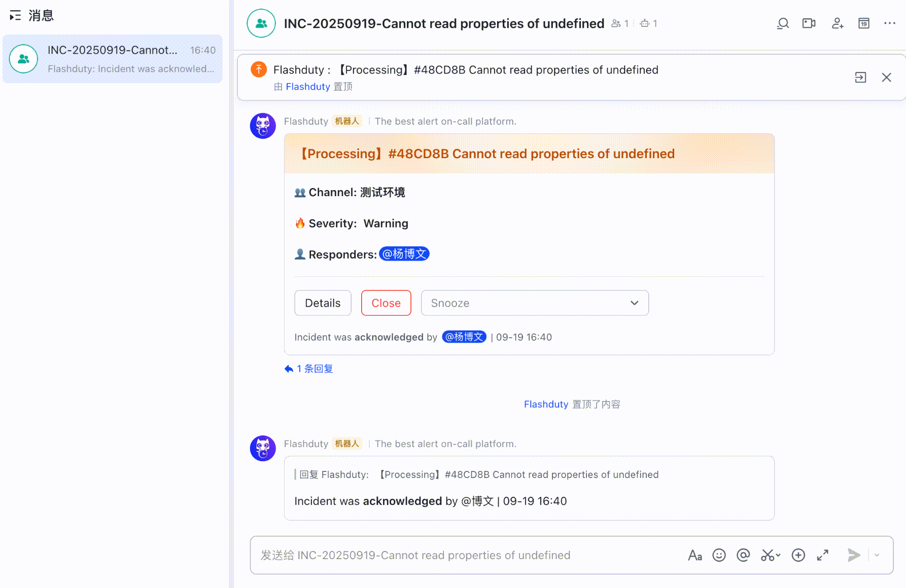Click the plus icon to add attachments
Screen dimensions: 906x588
[798, 556]
